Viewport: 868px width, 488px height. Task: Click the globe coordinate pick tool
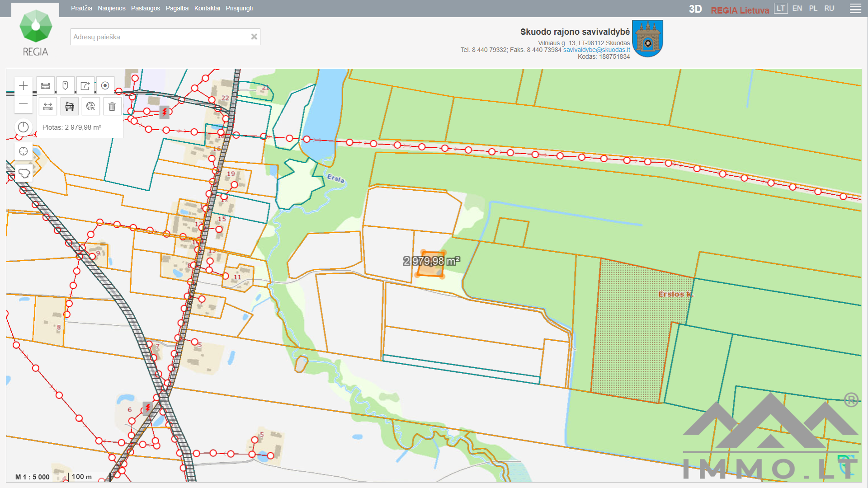click(91, 107)
